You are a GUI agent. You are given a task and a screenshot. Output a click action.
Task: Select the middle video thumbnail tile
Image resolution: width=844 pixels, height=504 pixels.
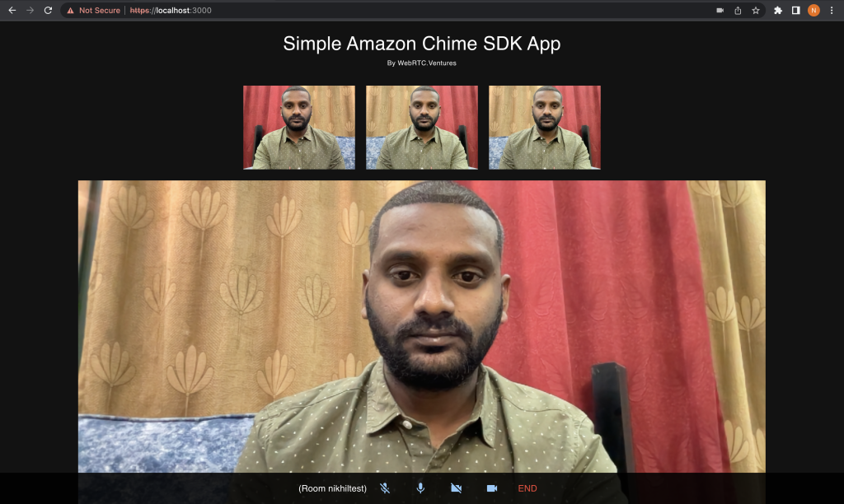422,128
